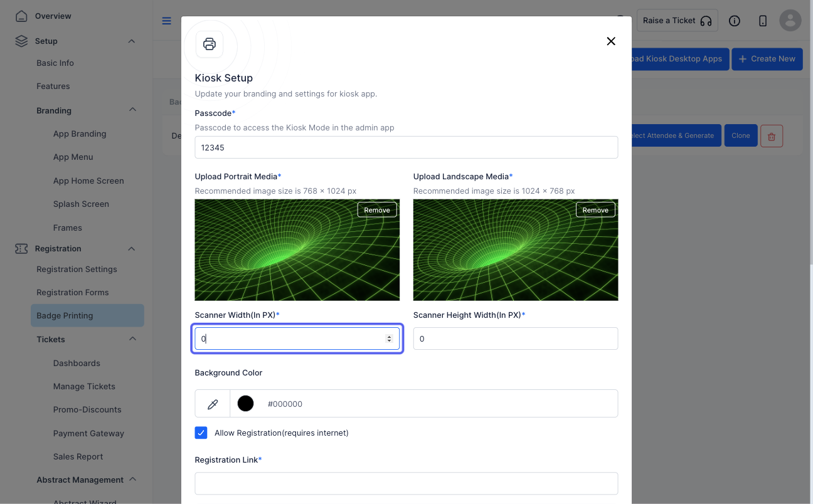The image size is (813, 504).
Task: Click the Registration ticket icon
Action: [x=21, y=249]
